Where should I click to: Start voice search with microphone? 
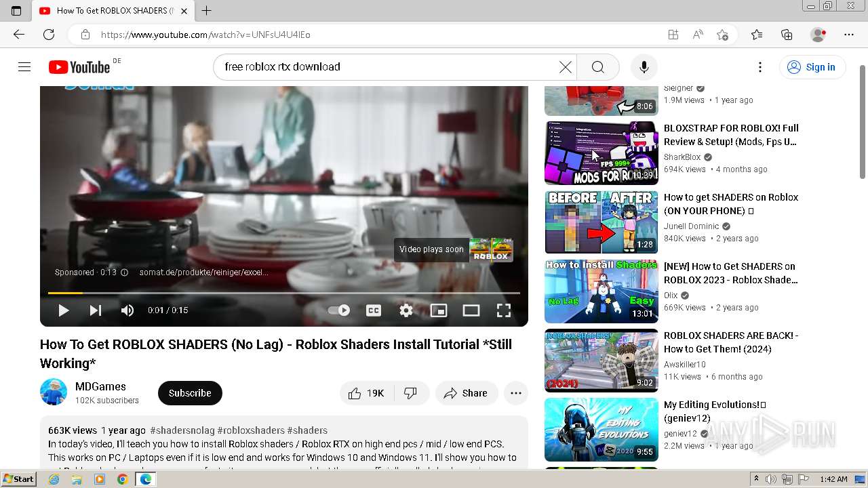(x=644, y=67)
